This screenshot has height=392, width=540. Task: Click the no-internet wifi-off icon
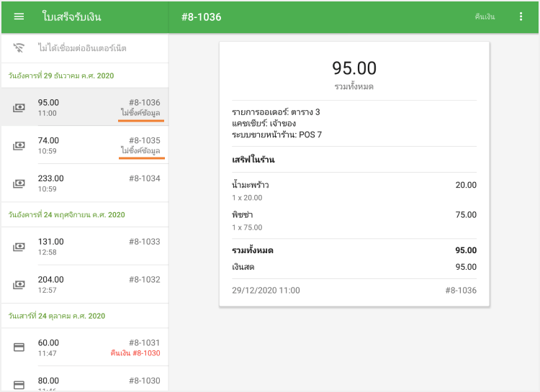(19, 48)
